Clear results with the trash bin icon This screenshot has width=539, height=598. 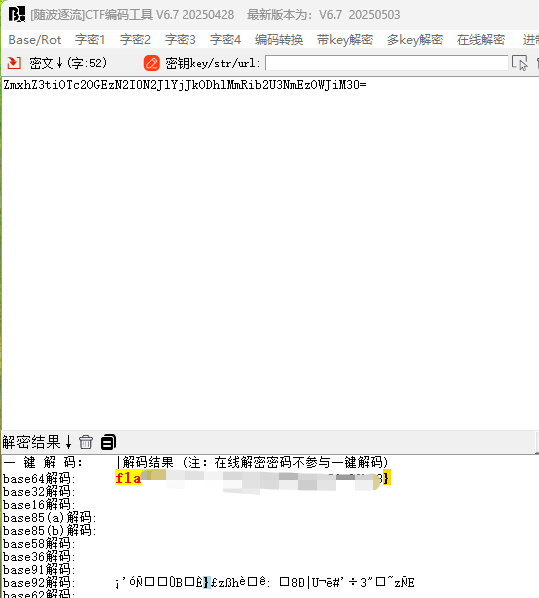click(x=86, y=442)
